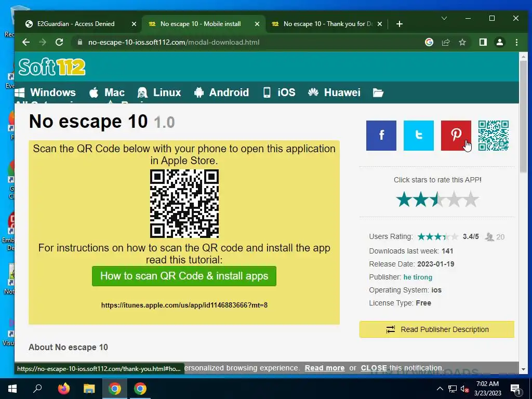Click the share page icon in address bar
Viewport: 532px width, 399px height.
445,42
